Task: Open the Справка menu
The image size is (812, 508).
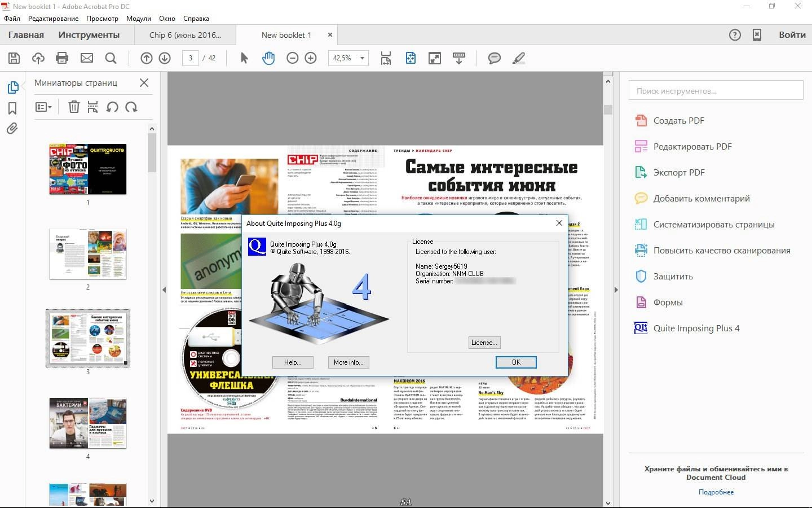Action: [x=196, y=18]
